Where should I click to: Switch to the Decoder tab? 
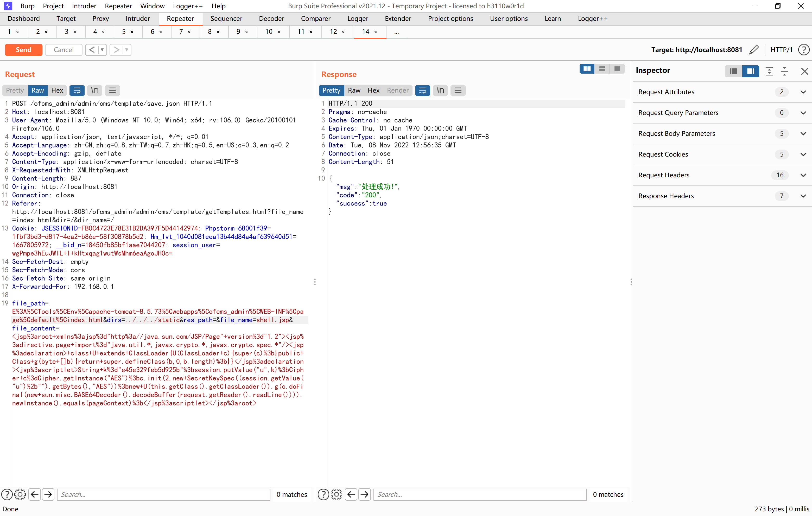(271, 18)
